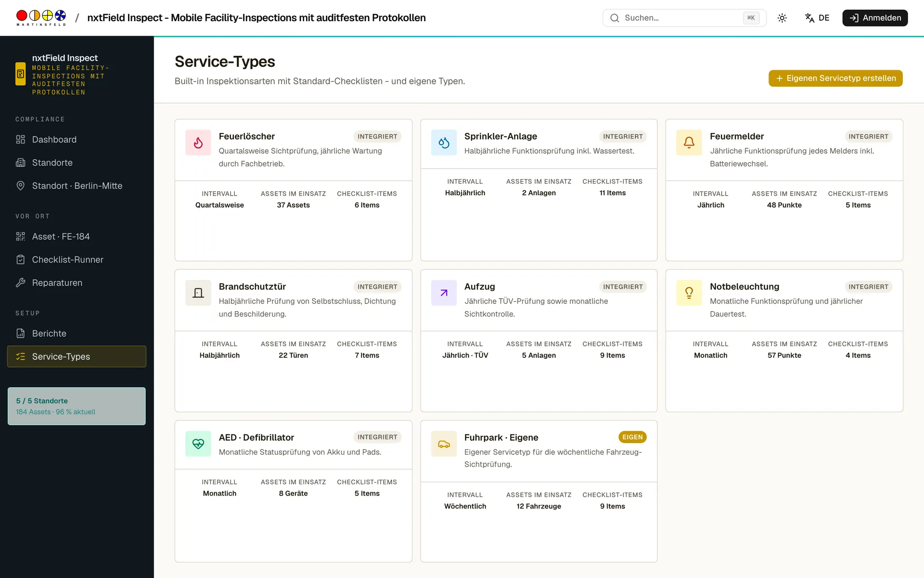Click the EIGEN badge on Fuhrpark card
Viewport: 924px width, 578px height.
tap(632, 437)
